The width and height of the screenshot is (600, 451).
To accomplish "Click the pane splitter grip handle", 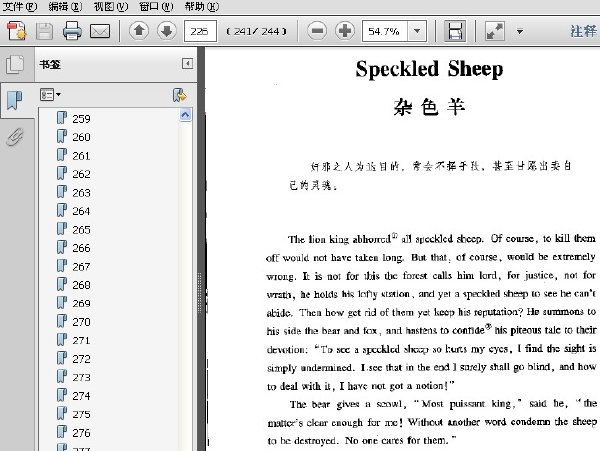I will point(199,293).
